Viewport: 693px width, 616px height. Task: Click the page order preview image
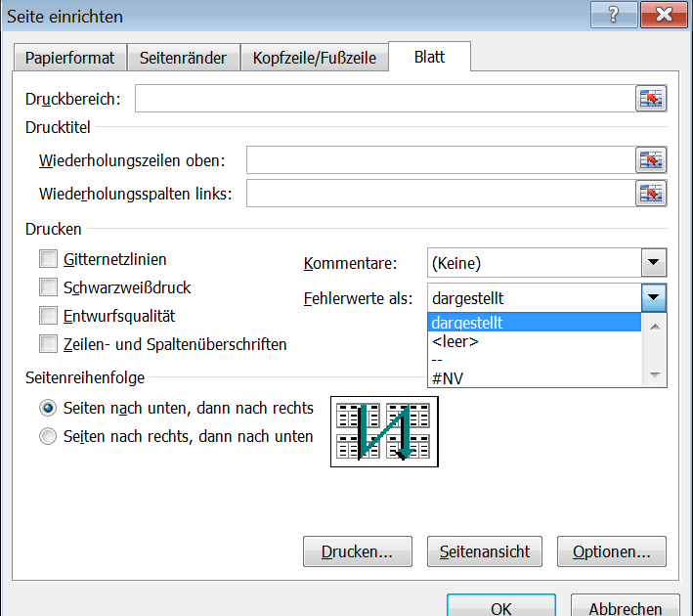(384, 431)
